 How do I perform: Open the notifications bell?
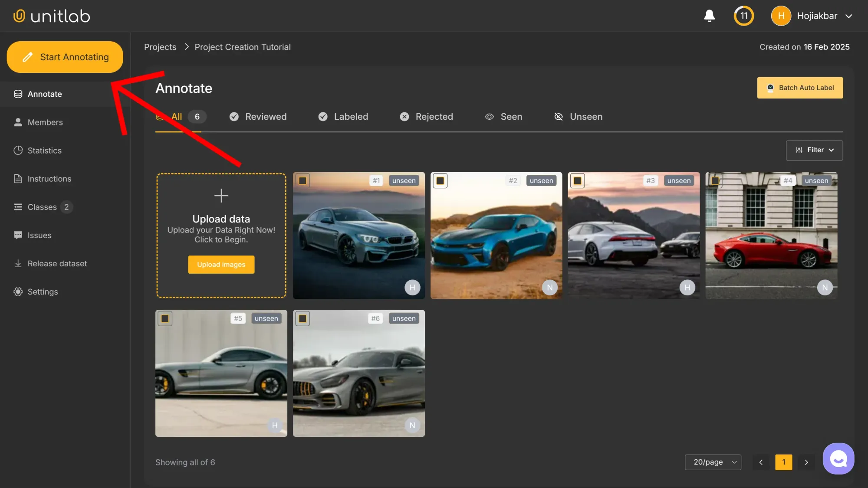(x=709, y=16)
